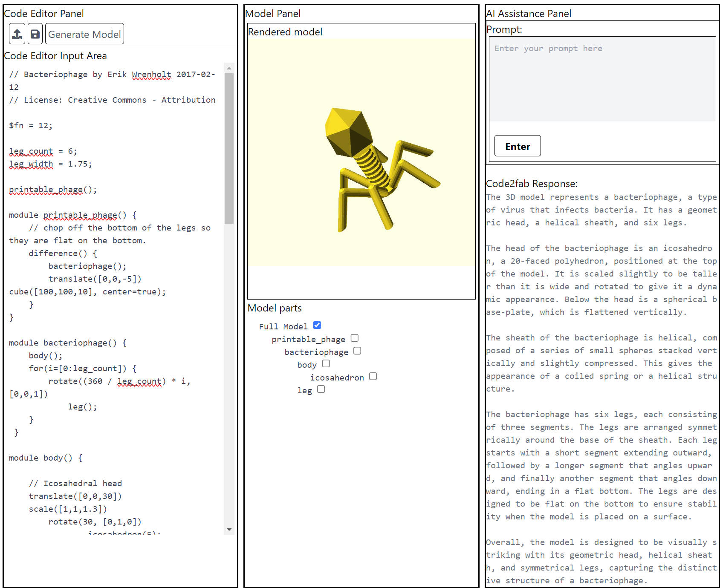Screen dimensions: 720x588
Task: Toggle the leg part checkbox
Action: pos(321,389)
